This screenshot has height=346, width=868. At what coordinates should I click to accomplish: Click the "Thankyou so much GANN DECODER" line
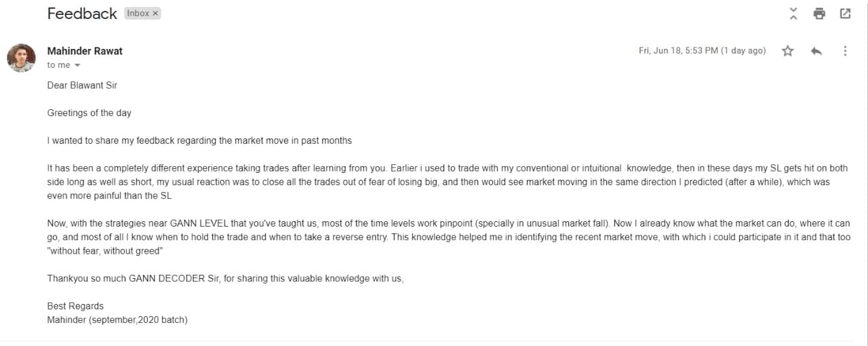[225, 278]
